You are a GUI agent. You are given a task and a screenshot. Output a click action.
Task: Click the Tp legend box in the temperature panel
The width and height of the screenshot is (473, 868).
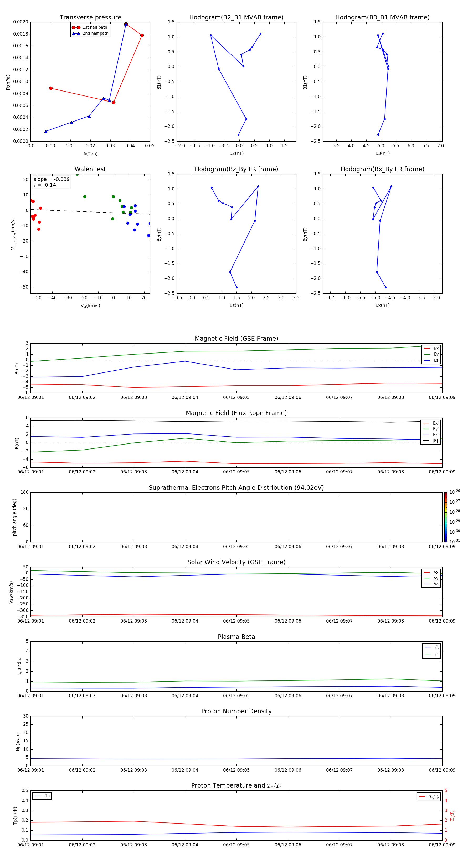(42, 796)
